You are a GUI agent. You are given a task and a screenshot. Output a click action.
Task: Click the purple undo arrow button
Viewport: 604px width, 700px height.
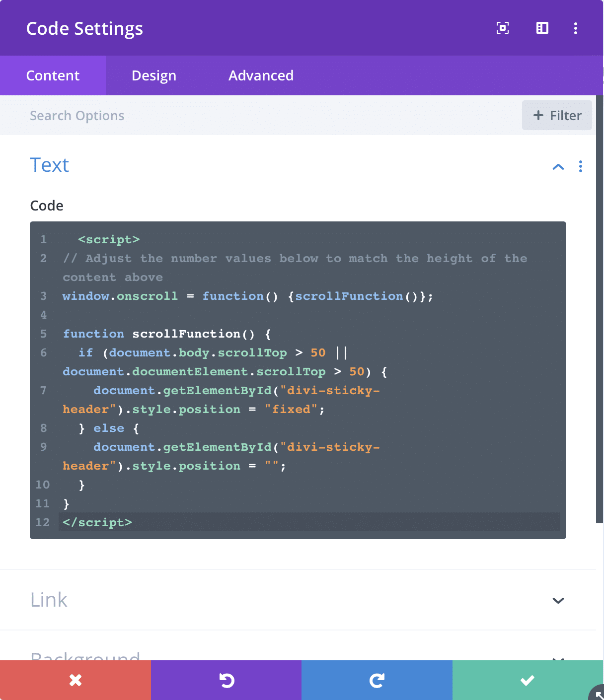point(226,680)
